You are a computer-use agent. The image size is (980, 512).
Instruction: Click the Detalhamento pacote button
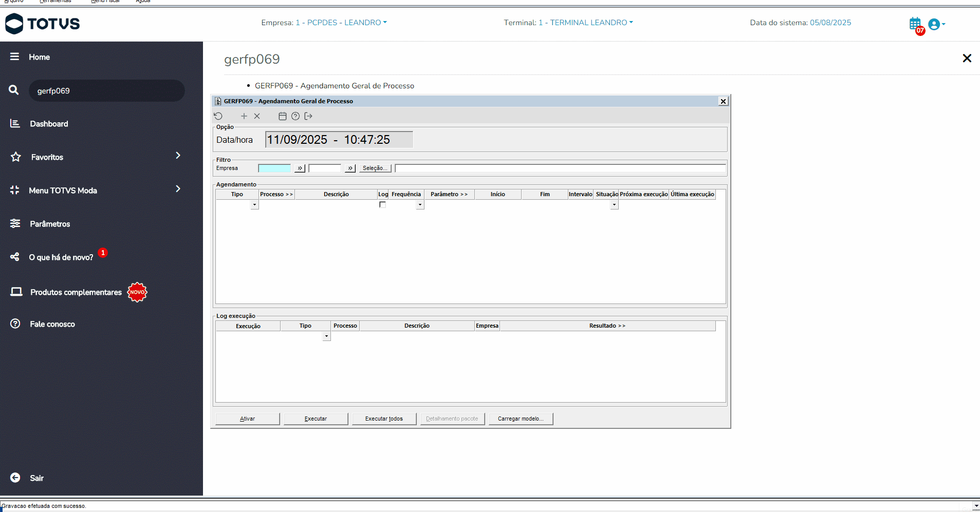coord(452,419)
